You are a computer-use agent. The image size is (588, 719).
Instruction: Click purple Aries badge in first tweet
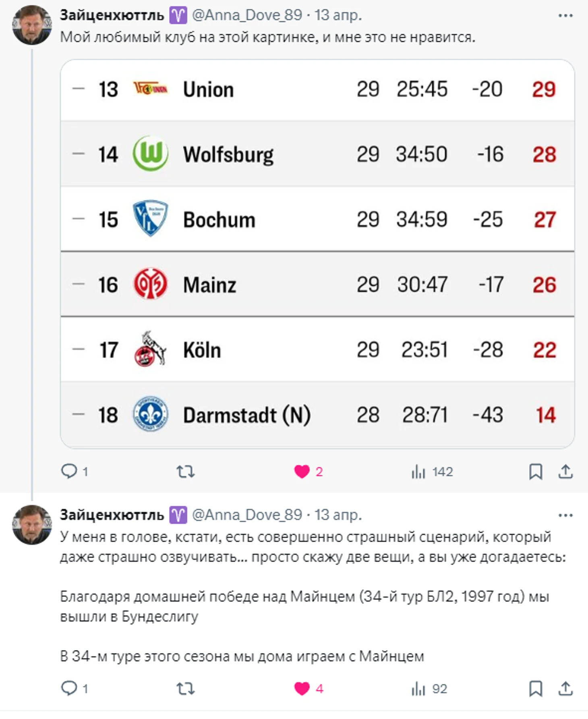(178, 15)
